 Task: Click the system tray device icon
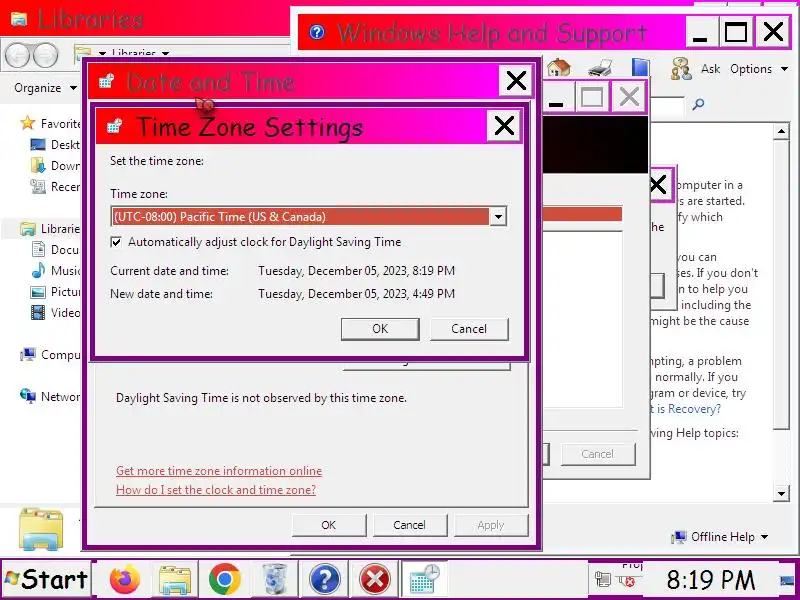[603, 580]
